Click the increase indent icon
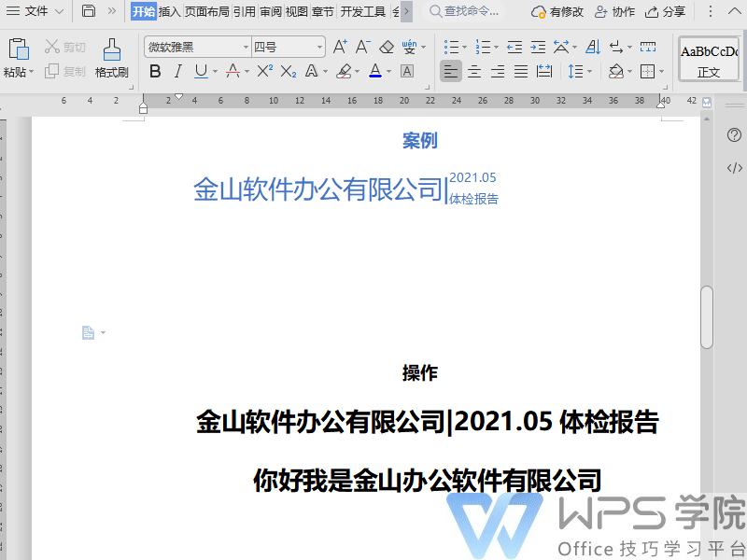This screenshot has width=747, height=560. point(538,47)
